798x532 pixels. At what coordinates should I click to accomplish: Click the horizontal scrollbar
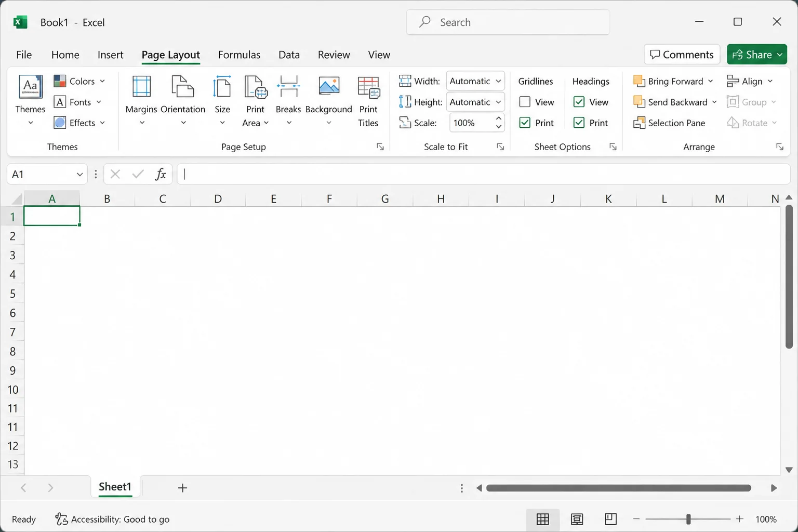click(x=619, y=488)
